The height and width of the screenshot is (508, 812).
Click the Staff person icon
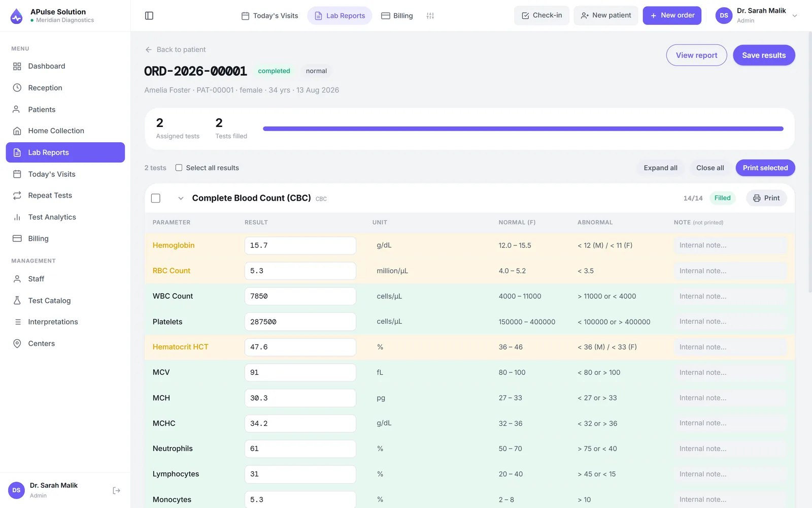(x=17, y=279)
